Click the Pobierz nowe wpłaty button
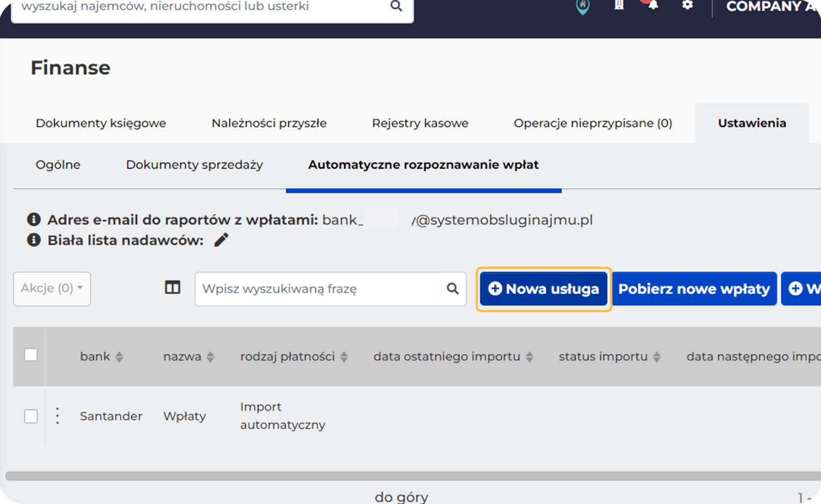 (694, 288)
